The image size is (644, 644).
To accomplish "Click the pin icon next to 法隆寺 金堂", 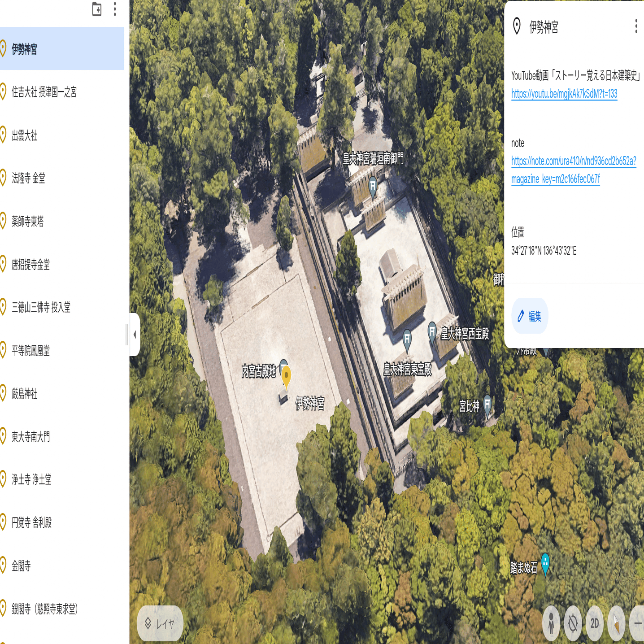I will point(2,178).
